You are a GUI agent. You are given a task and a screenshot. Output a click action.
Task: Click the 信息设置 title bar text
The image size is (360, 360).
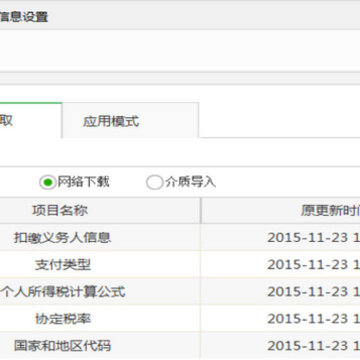(24, 17)
